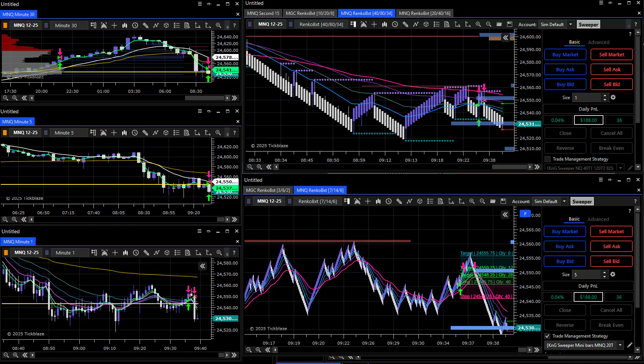Click save disk icon in RenkoBxt [40/80/34] toolbar
This screenshot has height=364, width=644.
[510, 24]
